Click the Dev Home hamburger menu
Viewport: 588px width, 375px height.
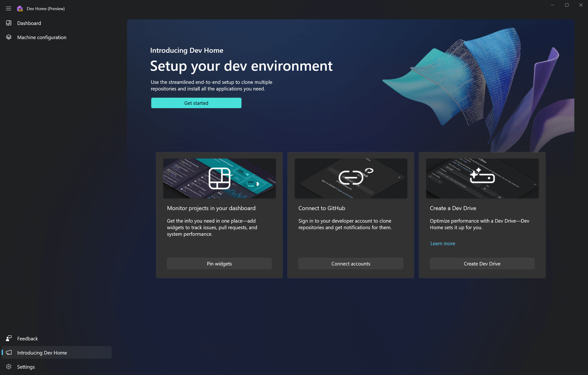click(8, 8)
